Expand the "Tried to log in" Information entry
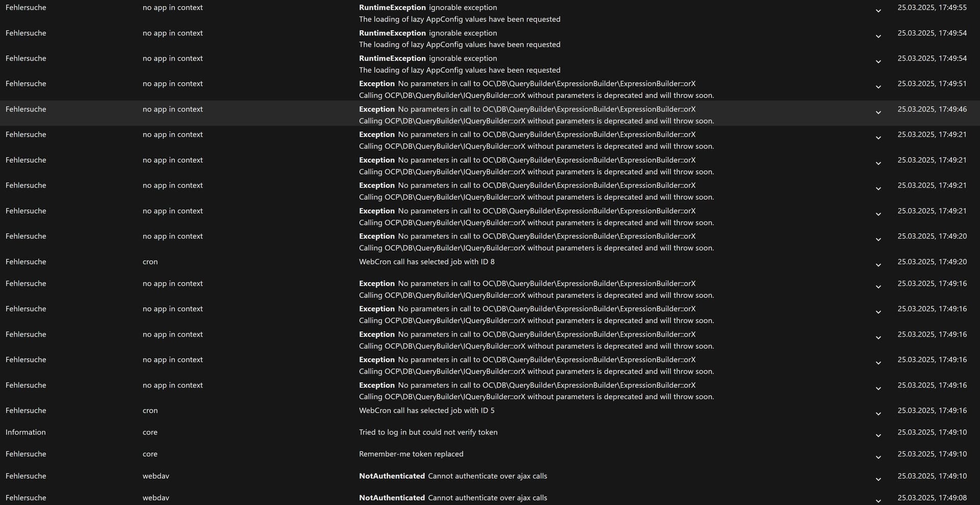This screenshot has height=505, width=980. 878,435
